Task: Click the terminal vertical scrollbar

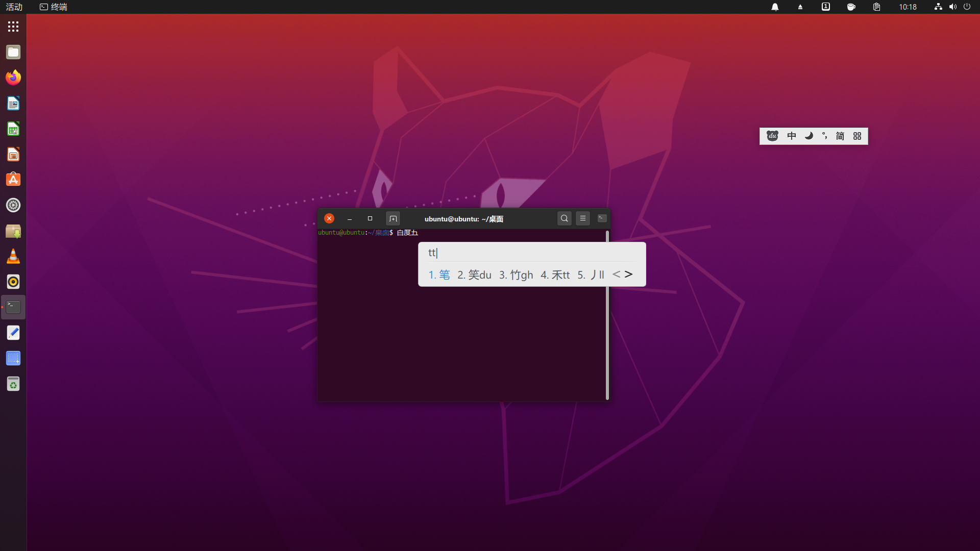Action: 607,315
